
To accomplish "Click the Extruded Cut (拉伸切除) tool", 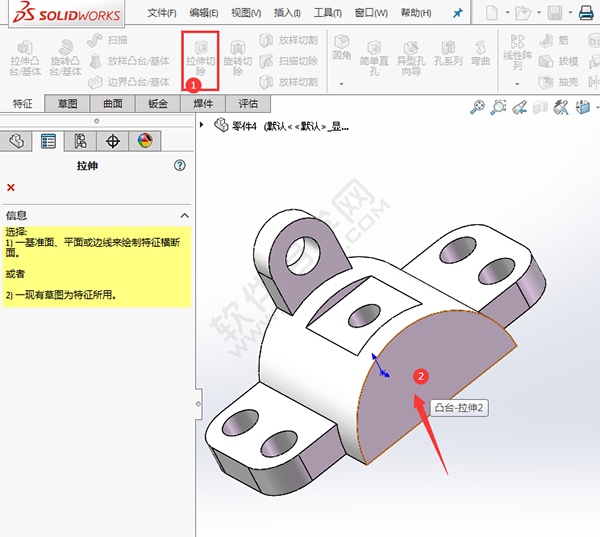I will click(201, 58).
